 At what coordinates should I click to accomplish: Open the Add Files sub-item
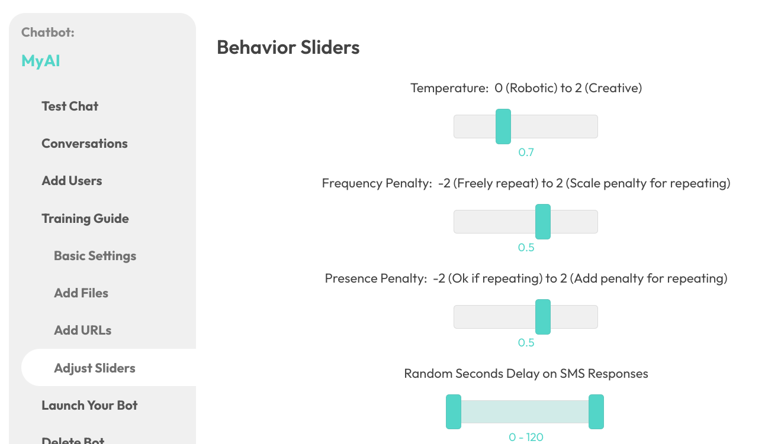[81, 293]
